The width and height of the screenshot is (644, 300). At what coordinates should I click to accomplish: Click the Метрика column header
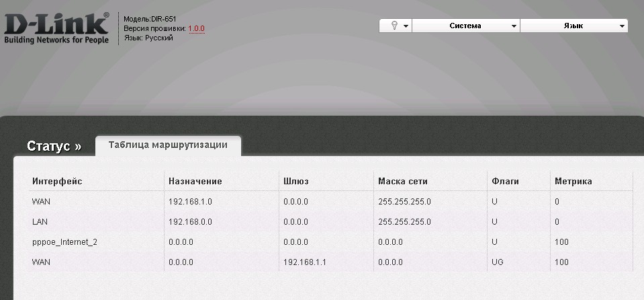point(573,181)
